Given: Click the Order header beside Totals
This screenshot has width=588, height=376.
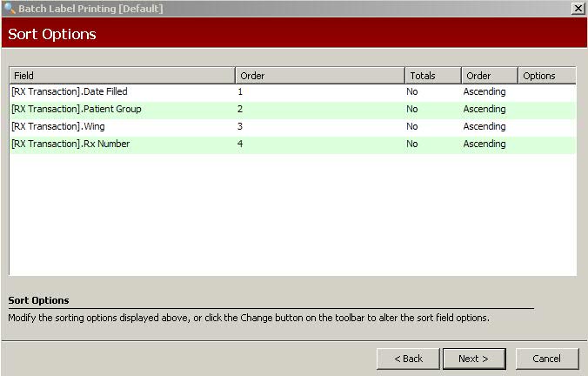Looking at the screenshot, I should pyautogui.click(x=490, y=76).
